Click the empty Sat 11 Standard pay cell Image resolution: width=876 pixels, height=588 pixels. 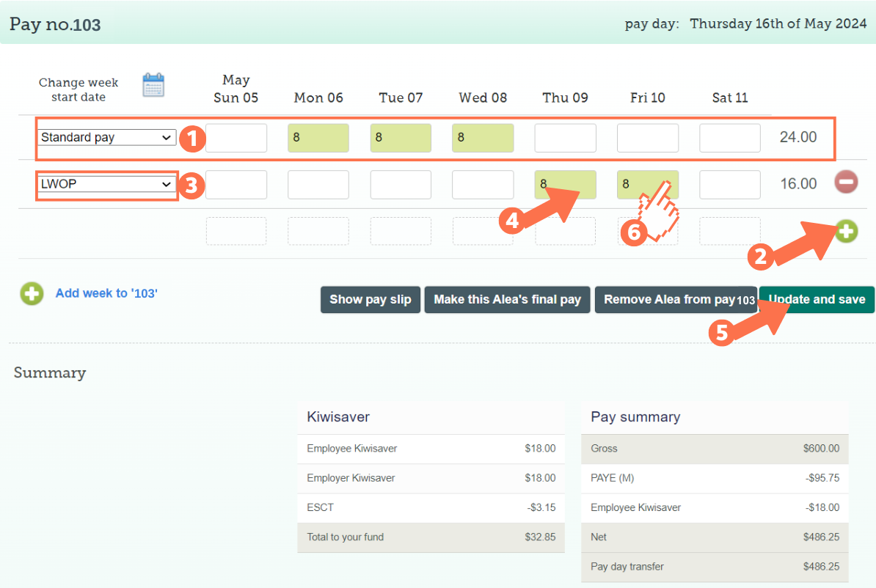(x=729, y=138)
